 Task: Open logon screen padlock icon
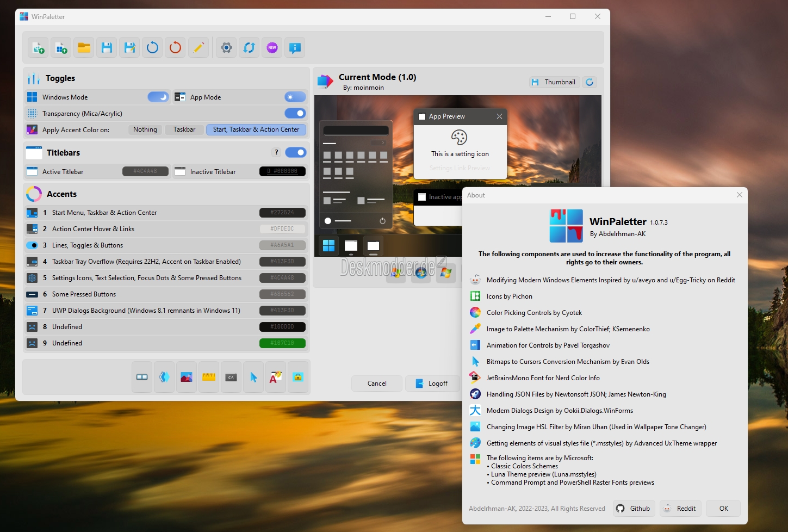[x=298, y=377]
